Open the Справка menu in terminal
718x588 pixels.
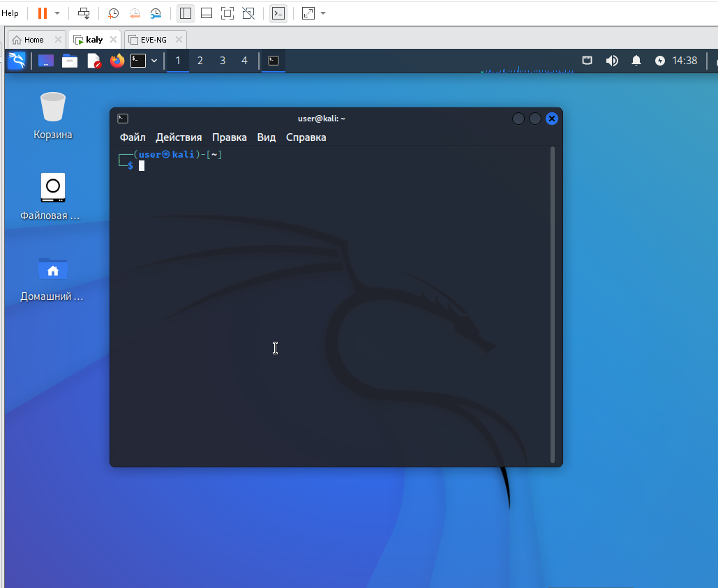click(306, 137)
